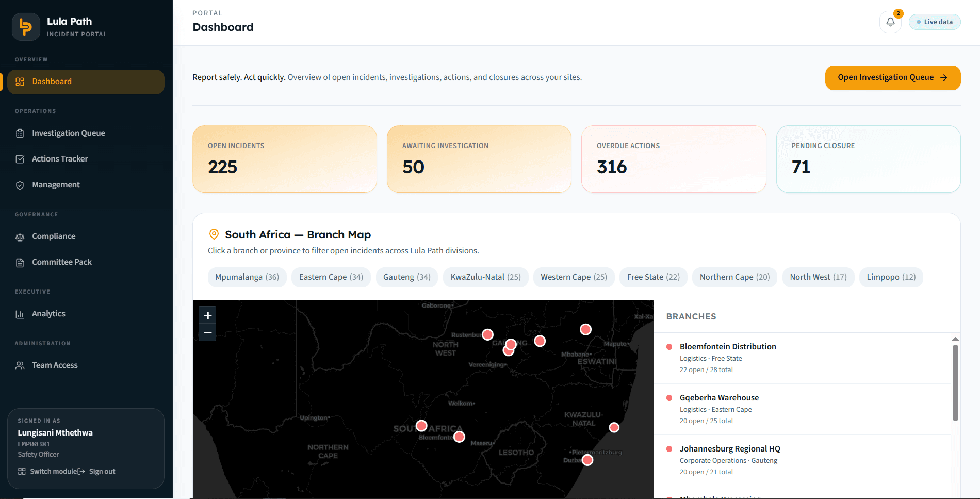This screenshot has height=499, width=980.
Task: Click the signed-in user Lungisani Mthethwa
Action: point(55,433)
